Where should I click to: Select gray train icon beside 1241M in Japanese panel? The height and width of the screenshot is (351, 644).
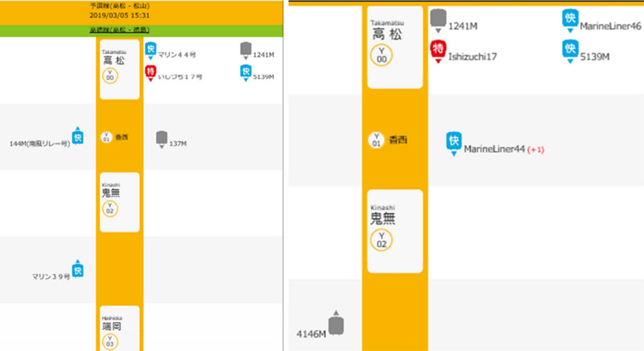pyautogui.click(x=246, y=52)
